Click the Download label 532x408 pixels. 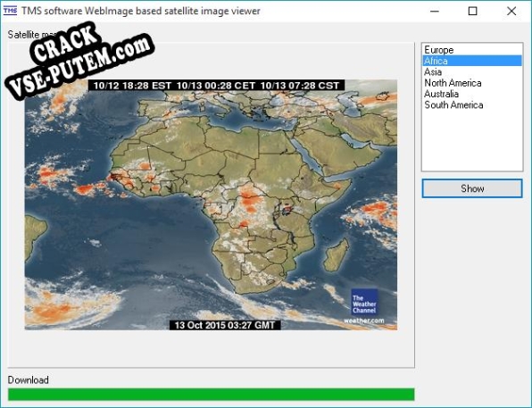tap(29, 379)
